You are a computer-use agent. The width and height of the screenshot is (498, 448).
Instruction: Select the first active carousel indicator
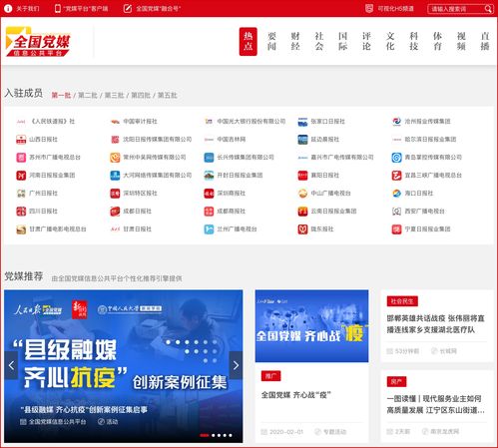pos(205,435)
